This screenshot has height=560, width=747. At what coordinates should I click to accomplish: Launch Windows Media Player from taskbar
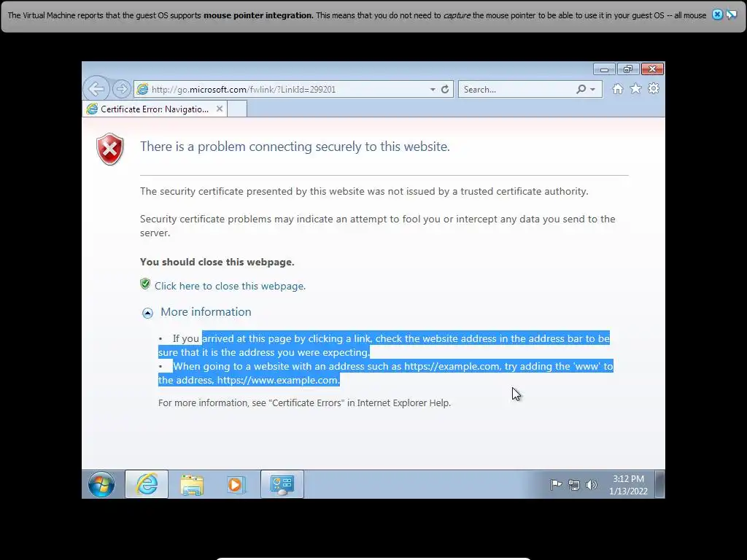pos(236,485)
